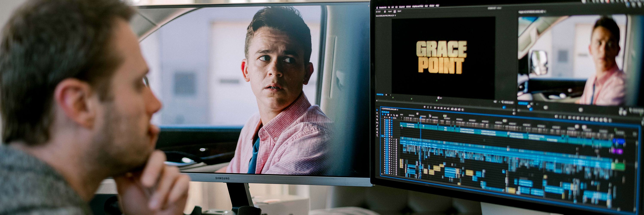Toggle Linked Selection in the timeline
The image size is (644, 215).
388,115
